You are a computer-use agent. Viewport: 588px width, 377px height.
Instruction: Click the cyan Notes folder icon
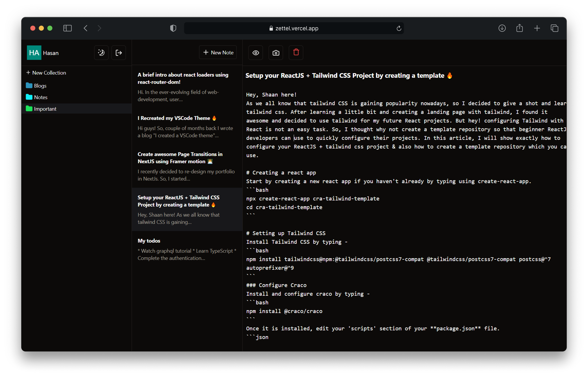pos(29,97)
